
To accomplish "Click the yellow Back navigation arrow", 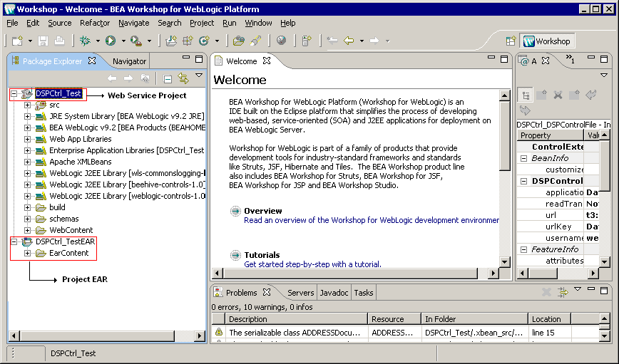I will [349, 41].
